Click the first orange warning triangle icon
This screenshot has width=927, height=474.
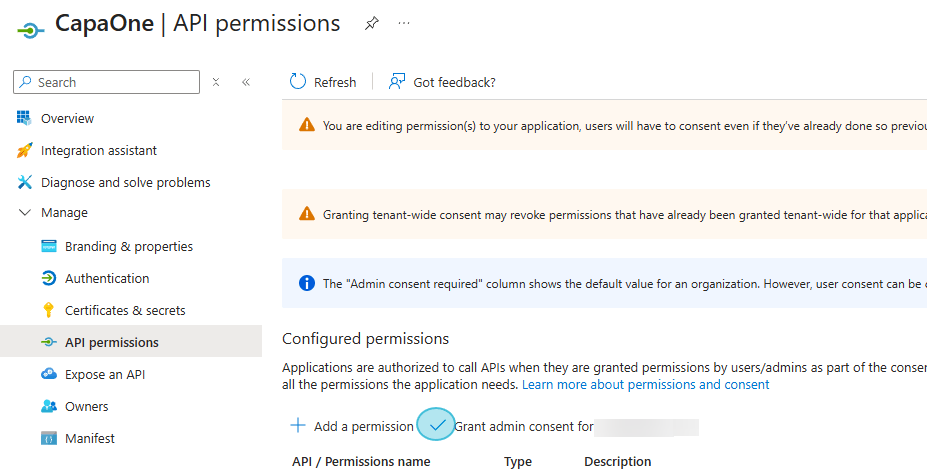307,125
